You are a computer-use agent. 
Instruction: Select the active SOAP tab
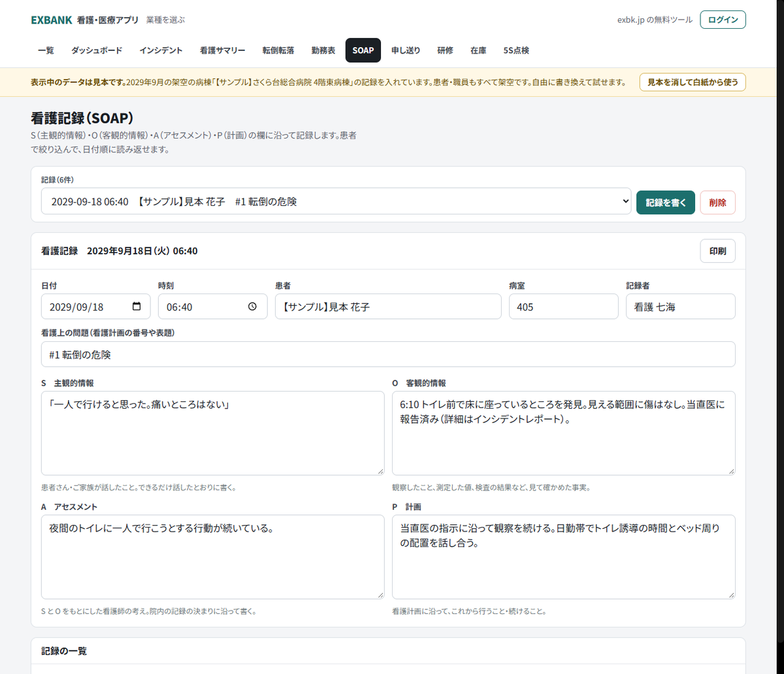click(x=363, y=50)
